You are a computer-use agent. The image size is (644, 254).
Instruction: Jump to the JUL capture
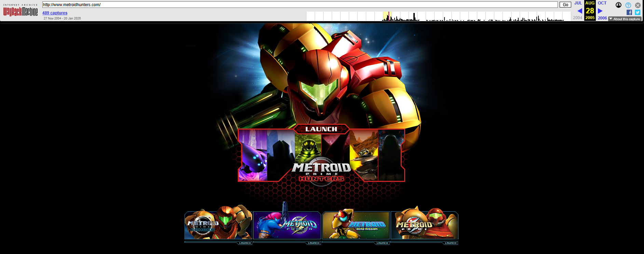point(578,3)
